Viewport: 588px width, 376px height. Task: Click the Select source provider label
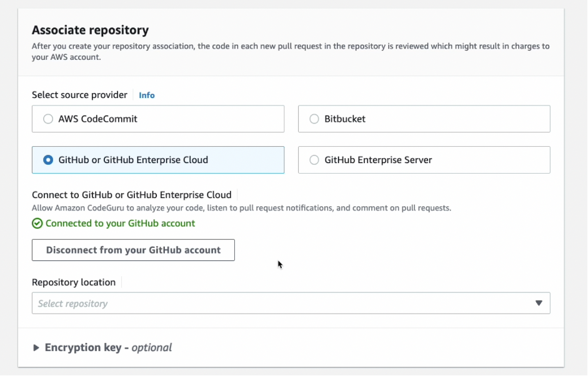point(79,95)
